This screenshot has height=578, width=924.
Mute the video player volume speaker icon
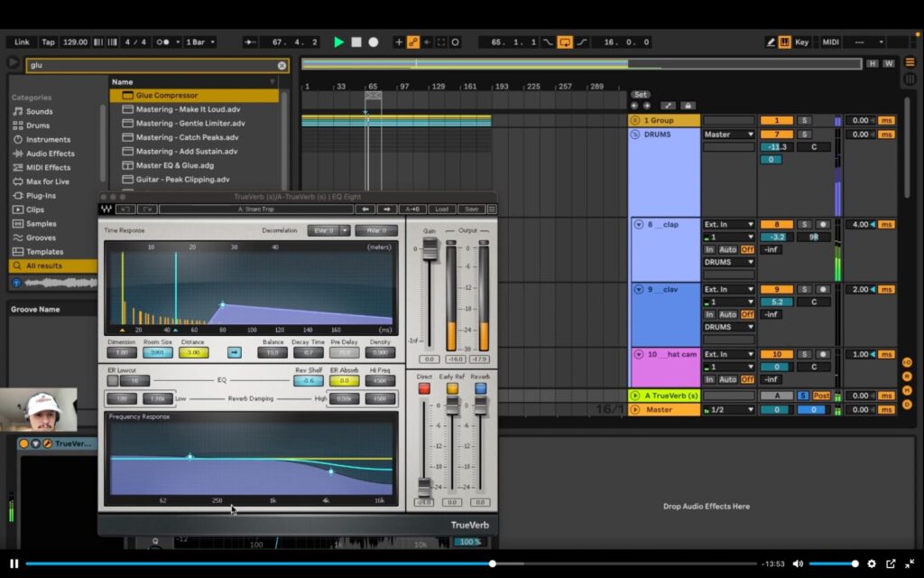point(798,564)
